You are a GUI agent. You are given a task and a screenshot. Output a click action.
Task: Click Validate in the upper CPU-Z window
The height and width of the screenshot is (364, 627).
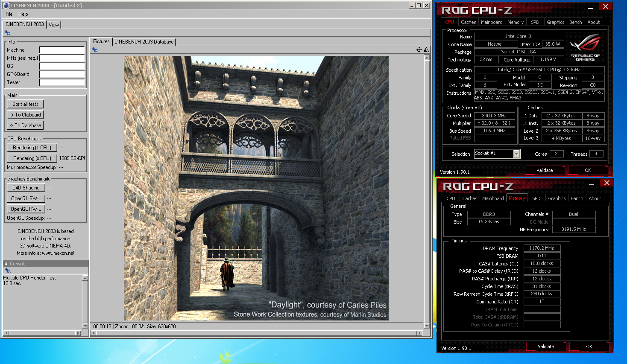pos(545,170)
